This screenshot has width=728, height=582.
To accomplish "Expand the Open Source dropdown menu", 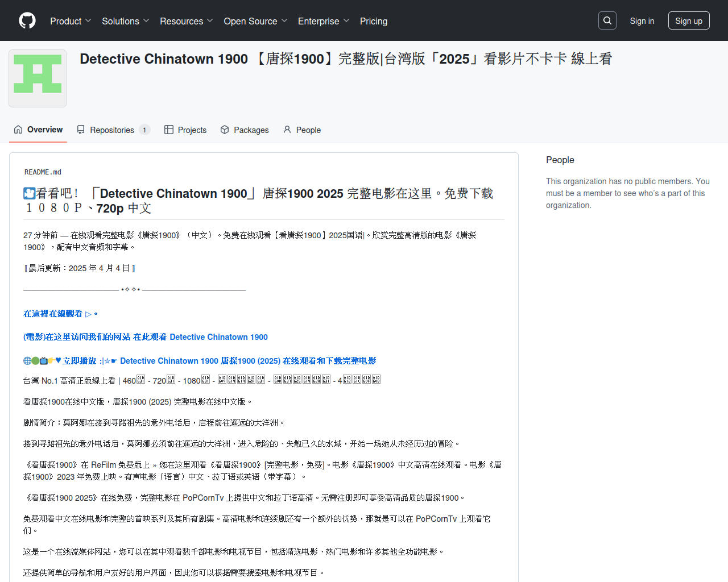I will click(256, 21).
